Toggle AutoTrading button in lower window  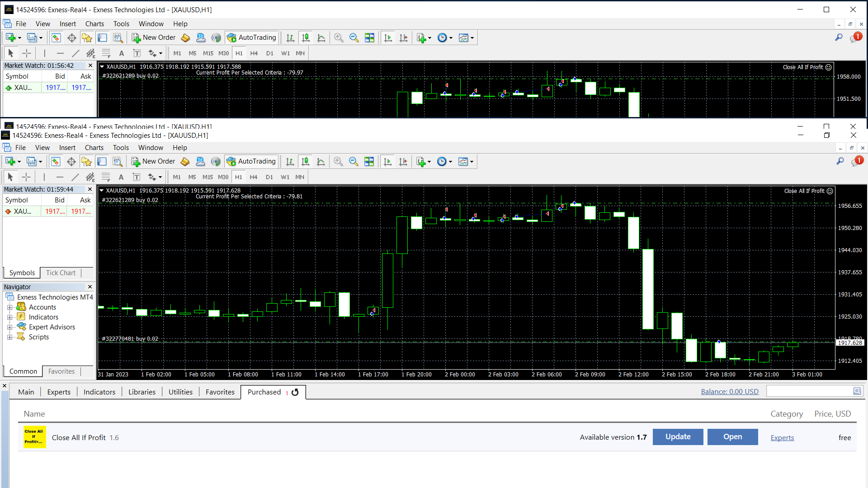pos(251,161)
